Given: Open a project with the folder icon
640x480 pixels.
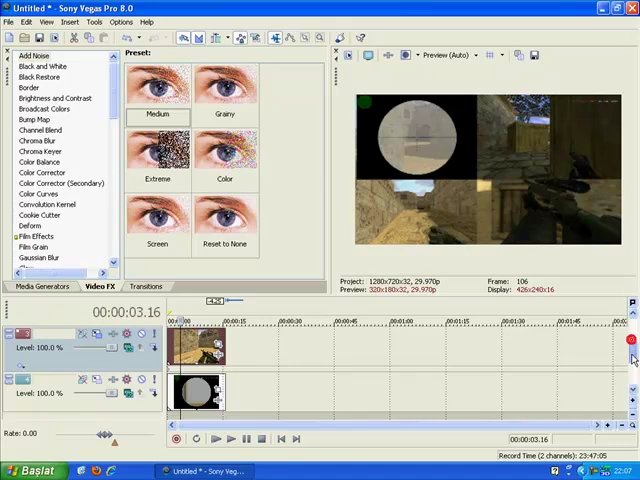Looking at the screenshot, I should tap(24, 38).
